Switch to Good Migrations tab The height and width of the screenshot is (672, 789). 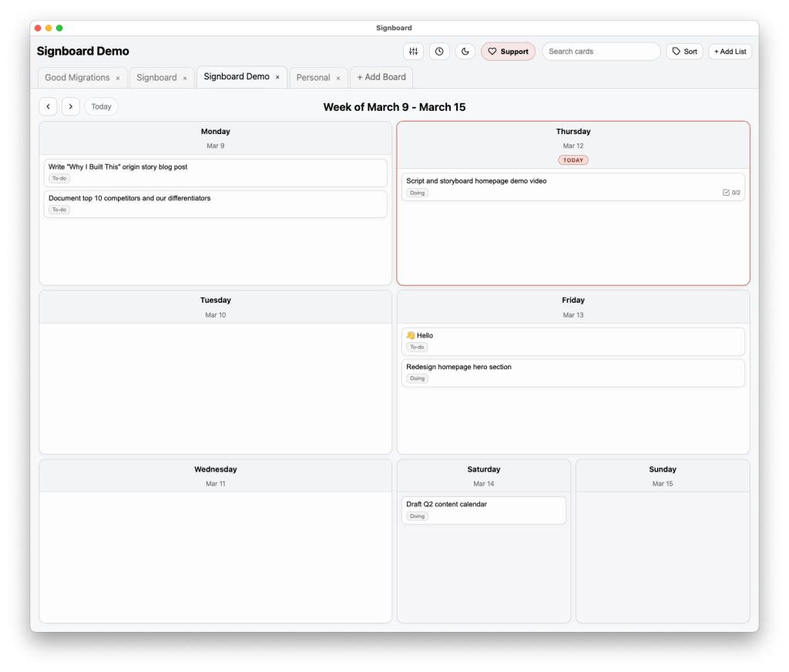pyautogui.click(x=77, y=78)
